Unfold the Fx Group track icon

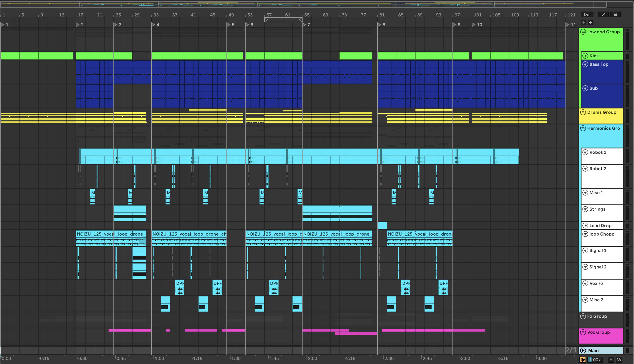click(x=583, y=316)
